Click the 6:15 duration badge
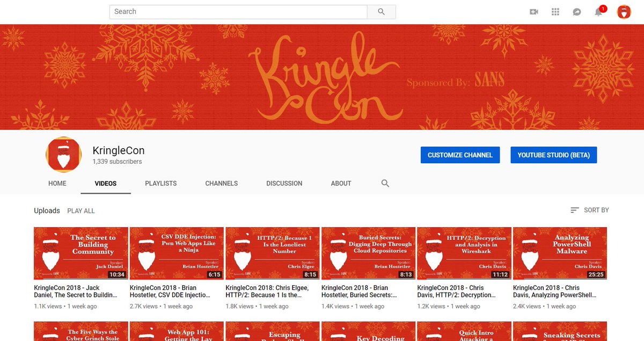The image size is (644, 341). [x=214, y=274]
